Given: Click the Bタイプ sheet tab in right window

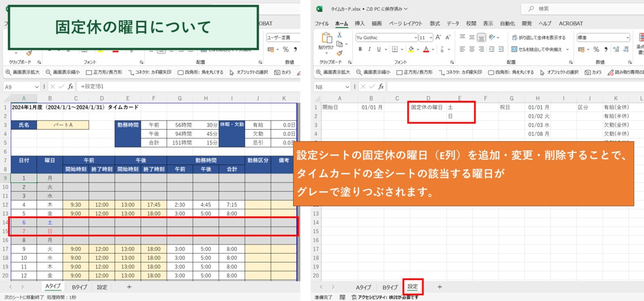Looking at the screenshot, I should pyautogui.click(x=391, y=287).
